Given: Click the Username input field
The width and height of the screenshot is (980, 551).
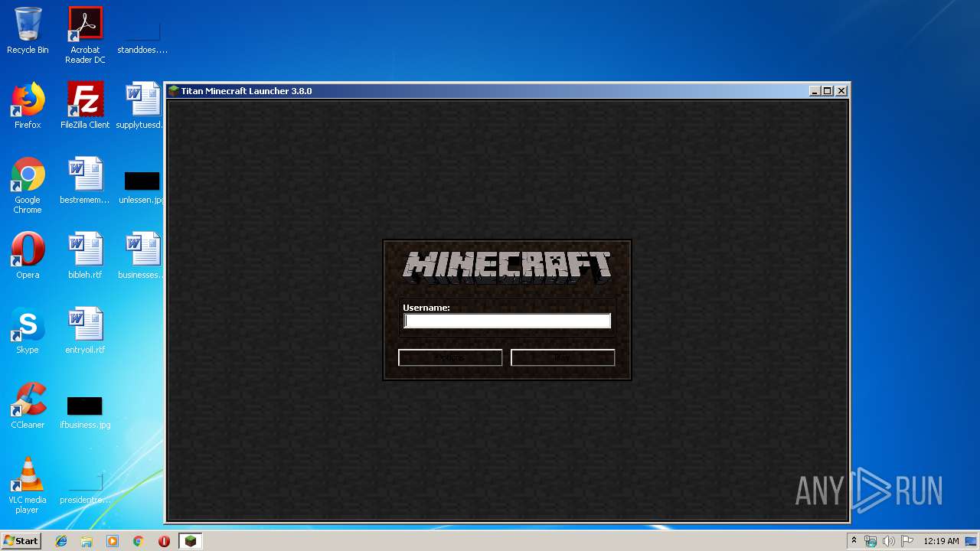Looking at the screenshot, I should [507, 321].
